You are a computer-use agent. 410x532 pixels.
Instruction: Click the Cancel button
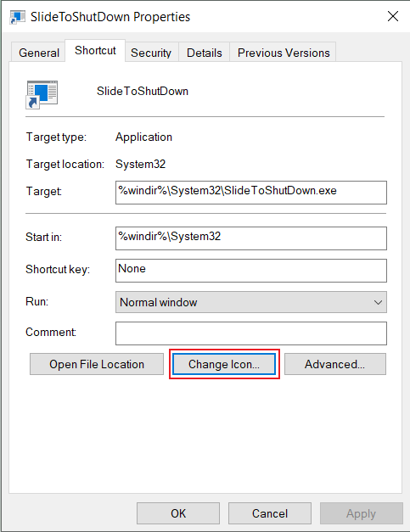270,513
